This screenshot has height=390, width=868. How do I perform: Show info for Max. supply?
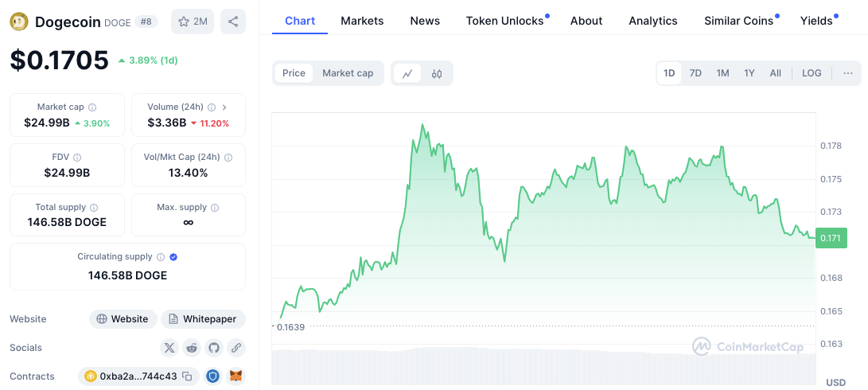click(215, 207)
